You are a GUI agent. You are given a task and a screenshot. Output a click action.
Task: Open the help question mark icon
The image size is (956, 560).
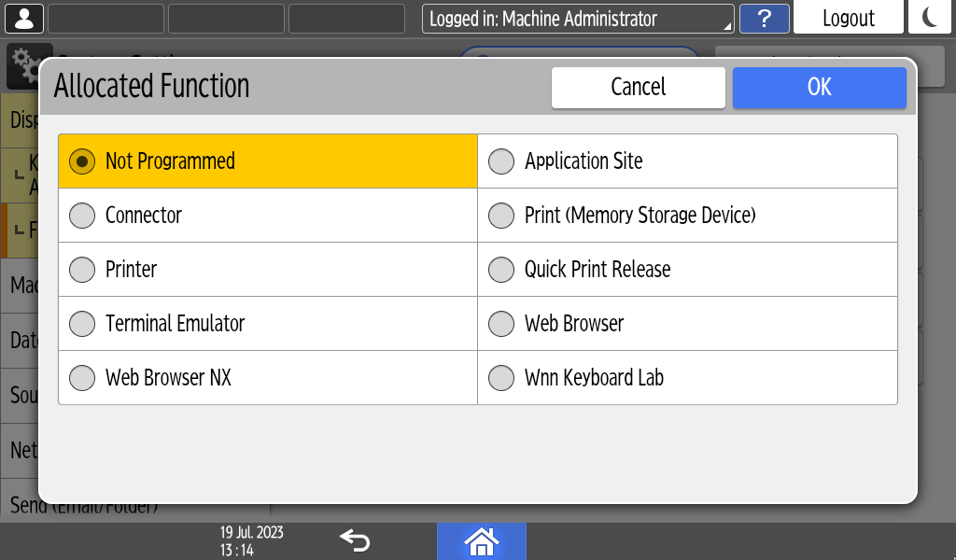point(765,19)
